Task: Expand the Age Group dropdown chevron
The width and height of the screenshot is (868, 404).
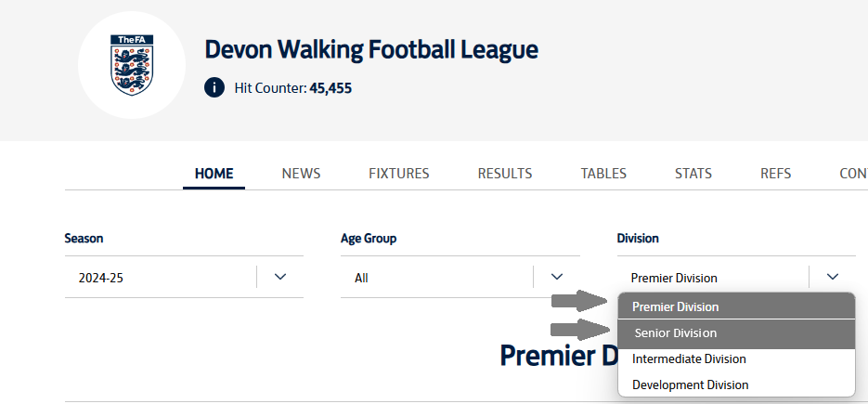Action: [557, 277]
